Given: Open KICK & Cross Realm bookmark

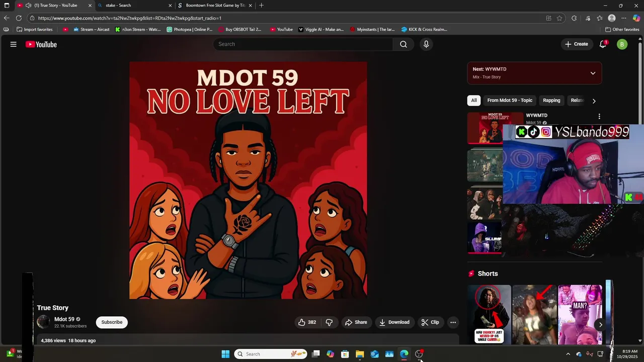Looking at the screenshot, I should click(x=424, y=29).
